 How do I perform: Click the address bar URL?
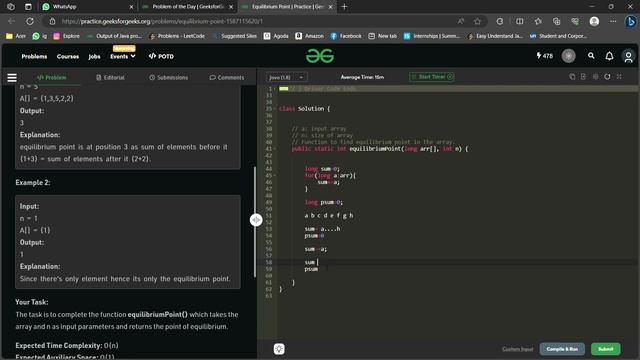click(162, 21)
